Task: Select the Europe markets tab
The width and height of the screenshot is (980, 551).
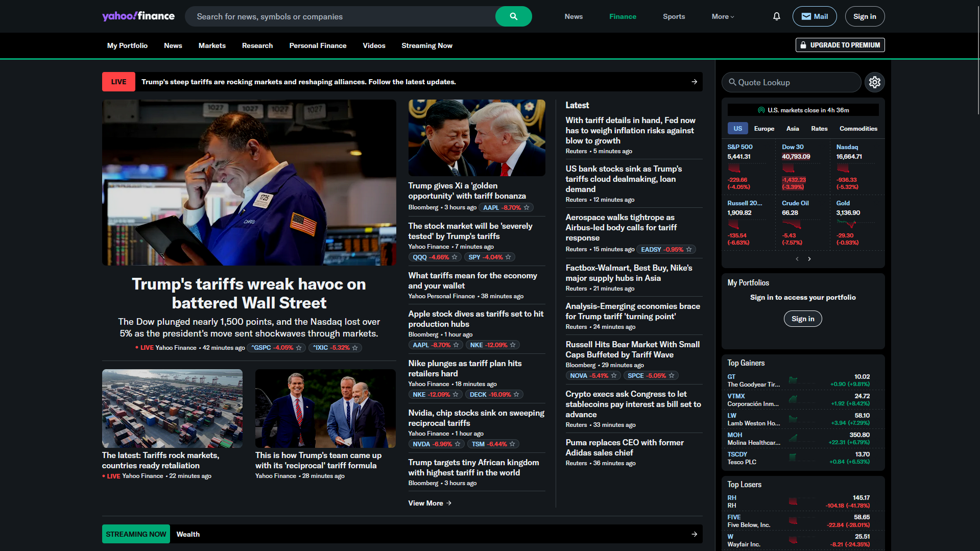Action: coord(764,129)
